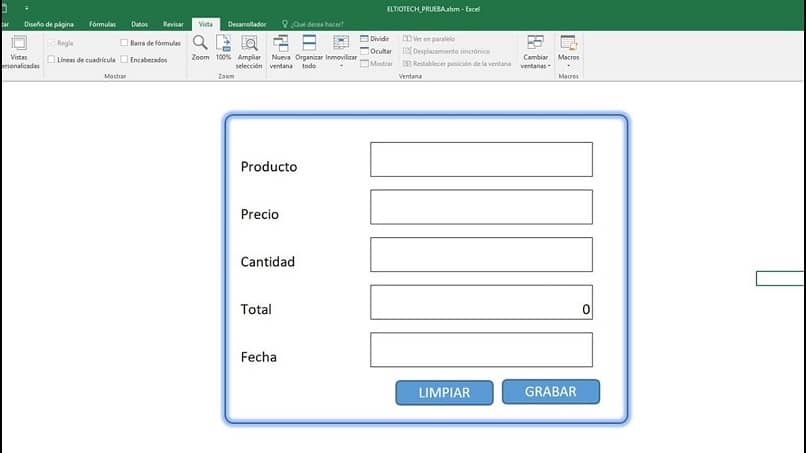The width and height of the screenshot is (806, 453).
Task: Expand Inmovilizar dropdown
Action: [341, 52]
